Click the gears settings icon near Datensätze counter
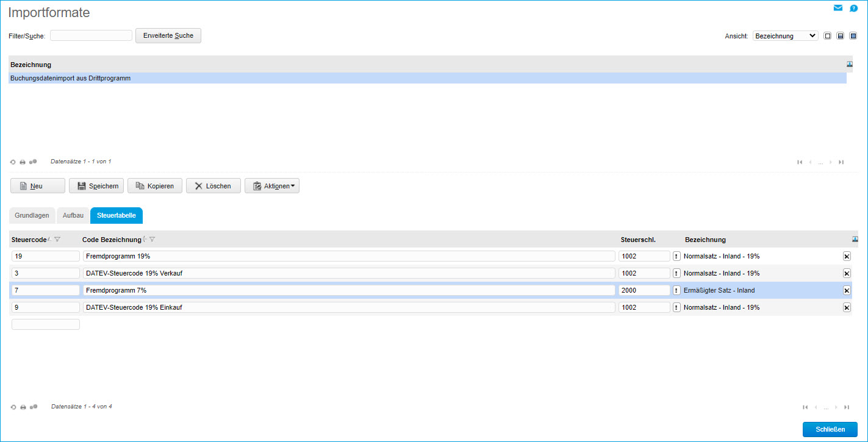The image size is (868, 442). pyautogui.click(x=33, y=162)
